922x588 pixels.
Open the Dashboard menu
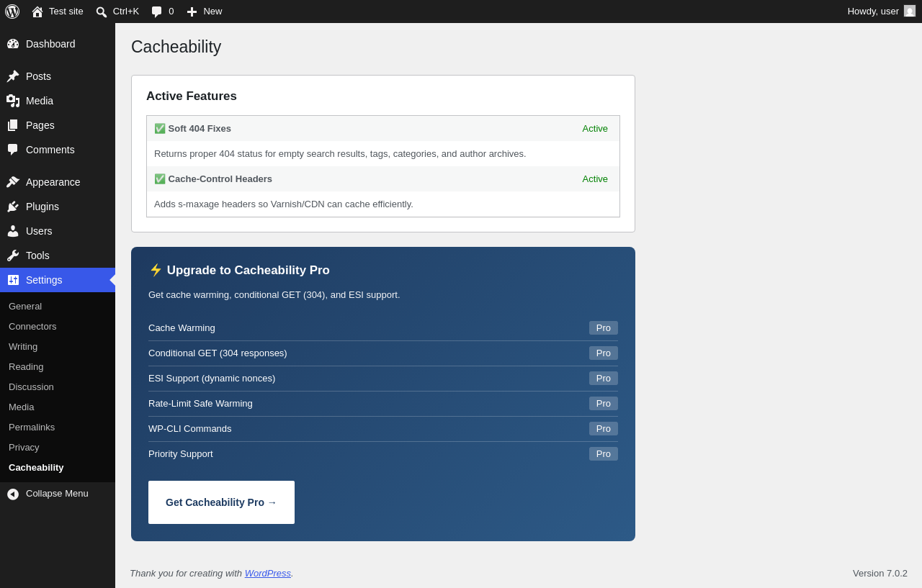pyautogui.click(x=58, y=44)
